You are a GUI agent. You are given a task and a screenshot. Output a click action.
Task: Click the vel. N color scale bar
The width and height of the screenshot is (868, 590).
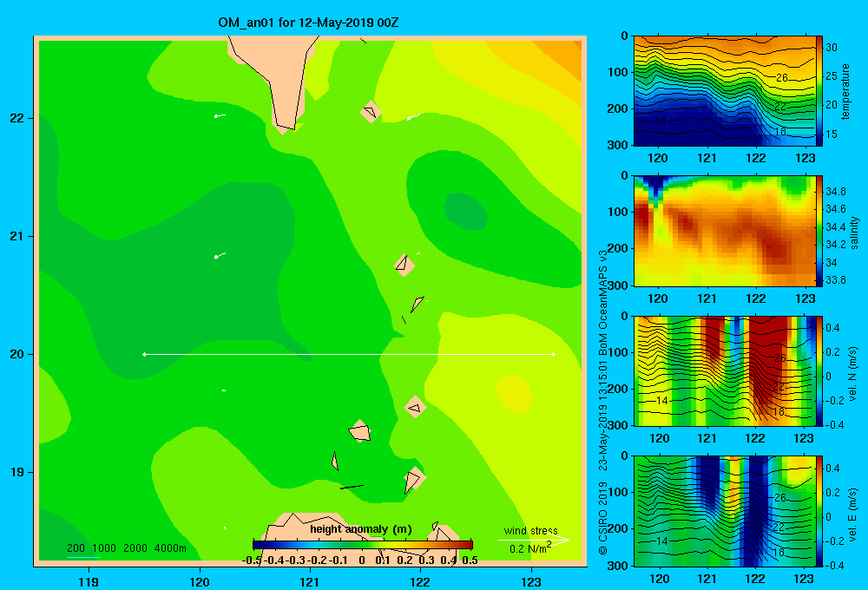click(x=819, y=370)
